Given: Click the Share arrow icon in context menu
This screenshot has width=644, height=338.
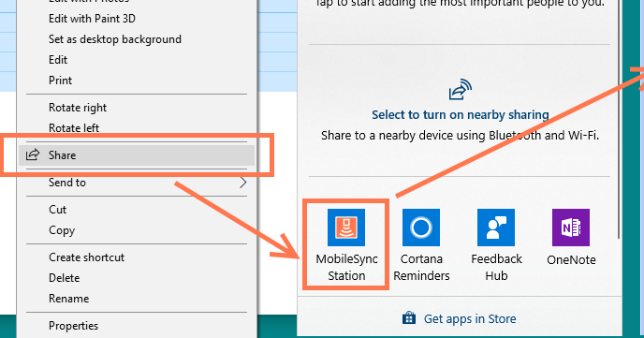Looking at the screenshot, I should pyautogui.click(x=33, y=154).
